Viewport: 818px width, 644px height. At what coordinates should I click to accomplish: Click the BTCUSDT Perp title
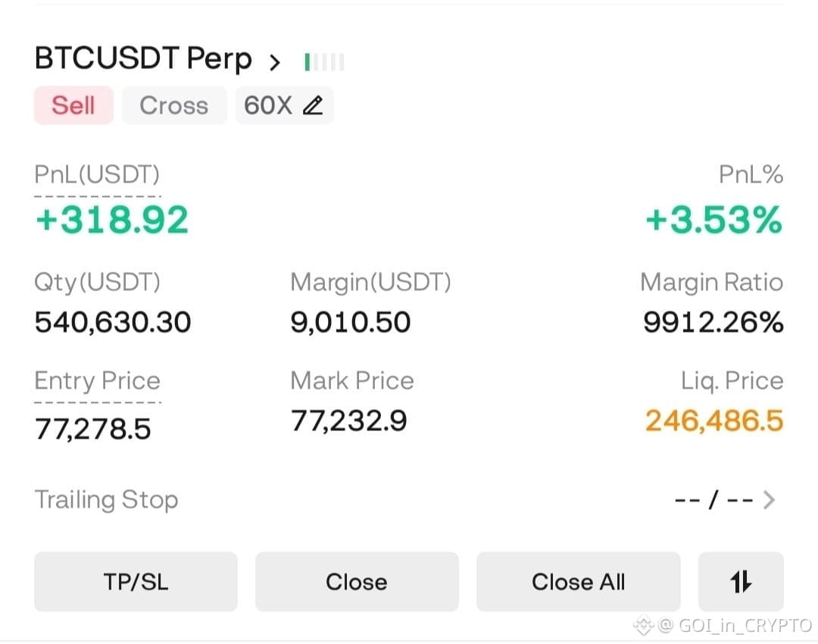point(143,58)
